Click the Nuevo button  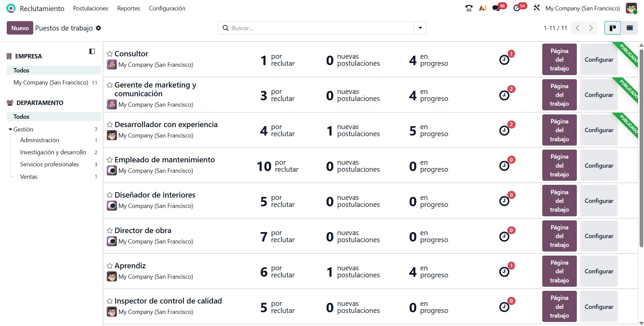(x=20, y=28)
